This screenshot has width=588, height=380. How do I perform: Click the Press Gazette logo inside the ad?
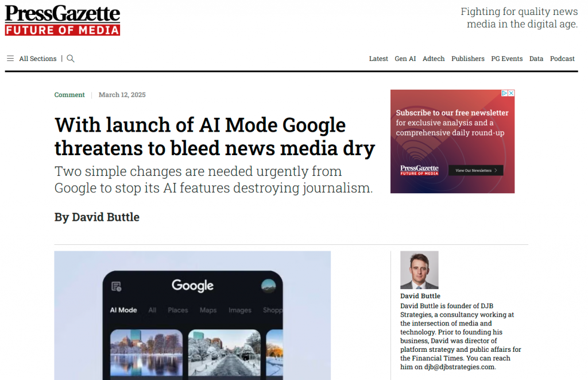tap(419, 170)
